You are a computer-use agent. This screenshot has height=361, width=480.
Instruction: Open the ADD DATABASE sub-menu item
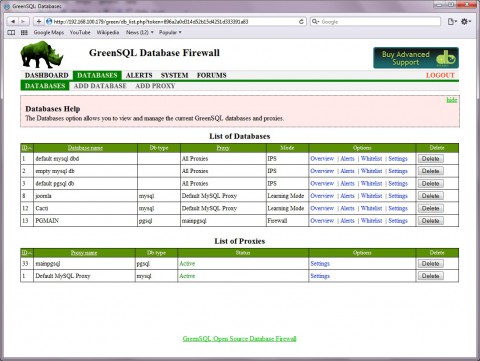[100, 86]
